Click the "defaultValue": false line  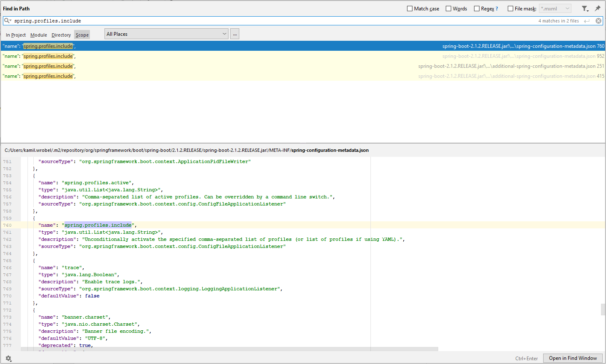click(x=69, y=296)
